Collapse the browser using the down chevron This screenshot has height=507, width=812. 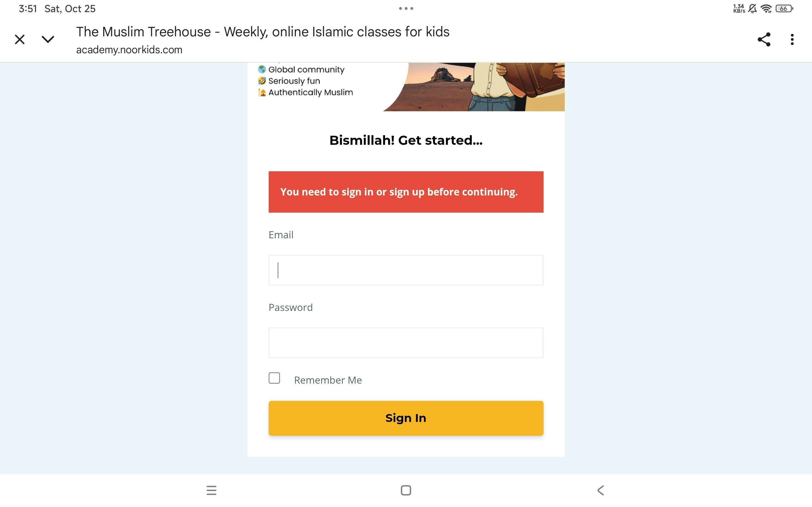[48, 39]
